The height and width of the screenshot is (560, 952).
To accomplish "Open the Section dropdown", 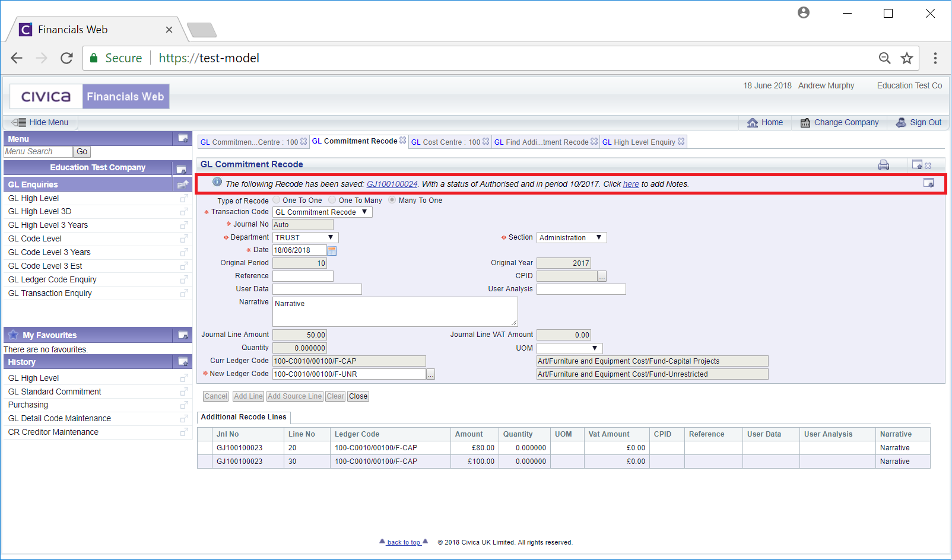I will [x=571, y=238].
